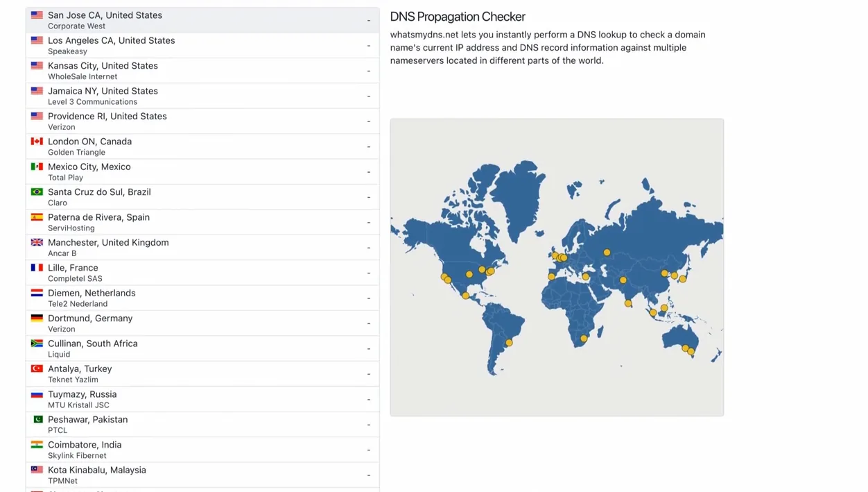This screenshot has height=492, width=868.
Task: Click the US flag beside Kansas City
Action: point(37,65)
